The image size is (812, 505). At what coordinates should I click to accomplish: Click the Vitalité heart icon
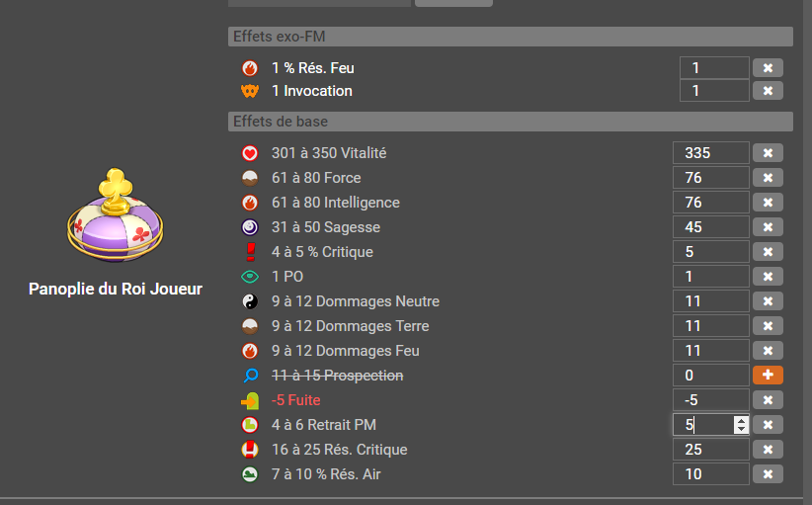[250, 153]
